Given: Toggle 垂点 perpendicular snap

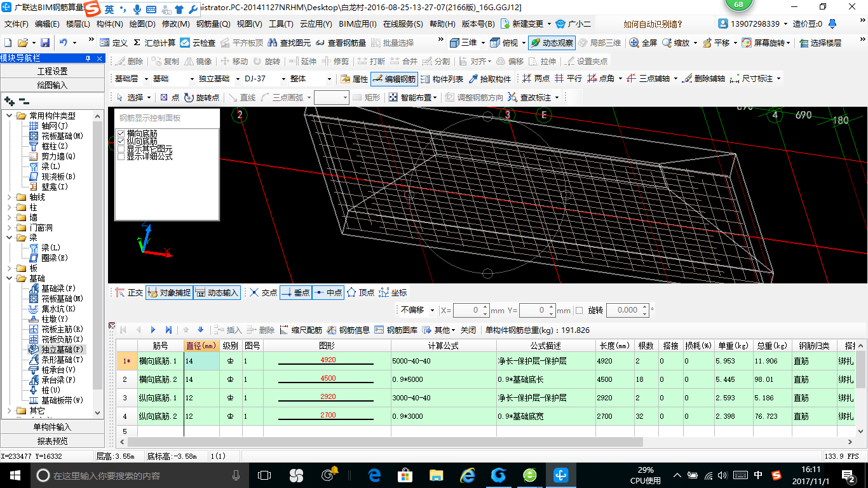Looking at the screenshot, I should point(295,292).
